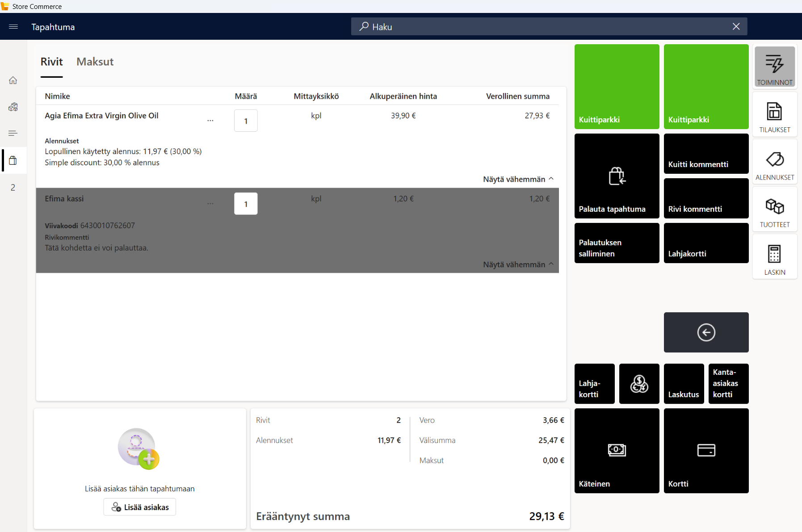
Task: Click the Simple discount 30,00 % text
Action: [102, 163]
